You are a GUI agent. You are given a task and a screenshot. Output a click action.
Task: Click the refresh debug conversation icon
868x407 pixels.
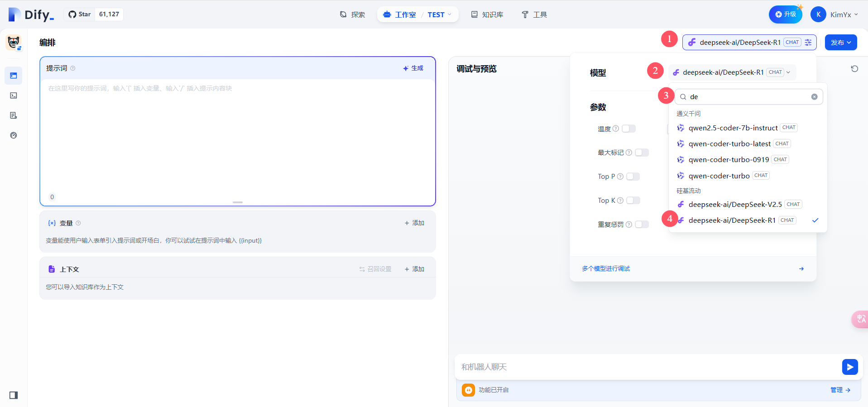point(854,69)
